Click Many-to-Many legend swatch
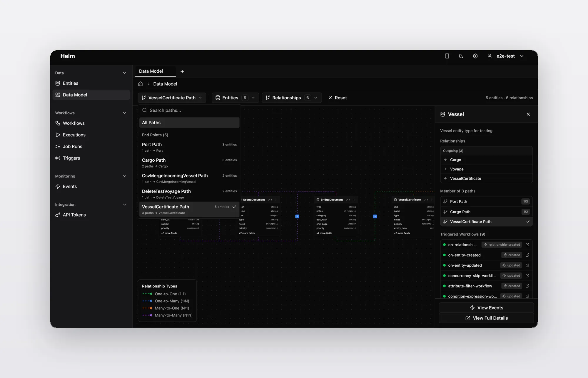 [x=147, y=315]
